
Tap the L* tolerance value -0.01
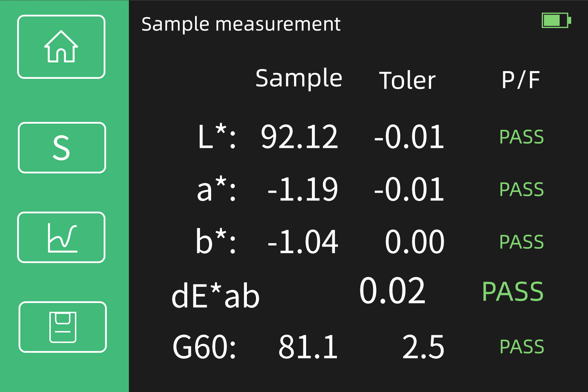(x=409, y=137)
